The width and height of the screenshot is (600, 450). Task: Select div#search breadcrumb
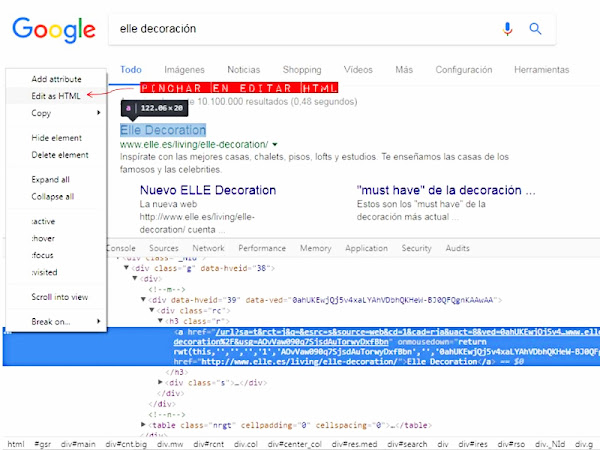tap(407, 444)
